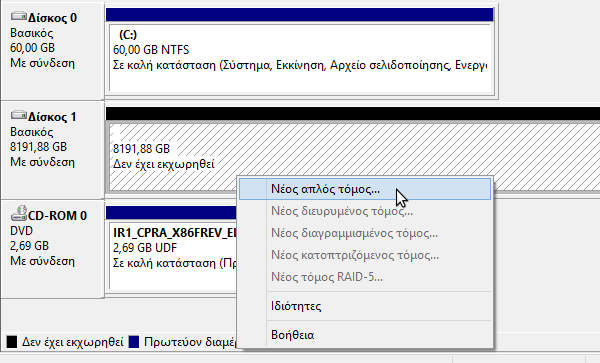Click 'Πρωτεύον διαμέρισμα' legend label
600x363 pixels.
click(x=190, y=342)
